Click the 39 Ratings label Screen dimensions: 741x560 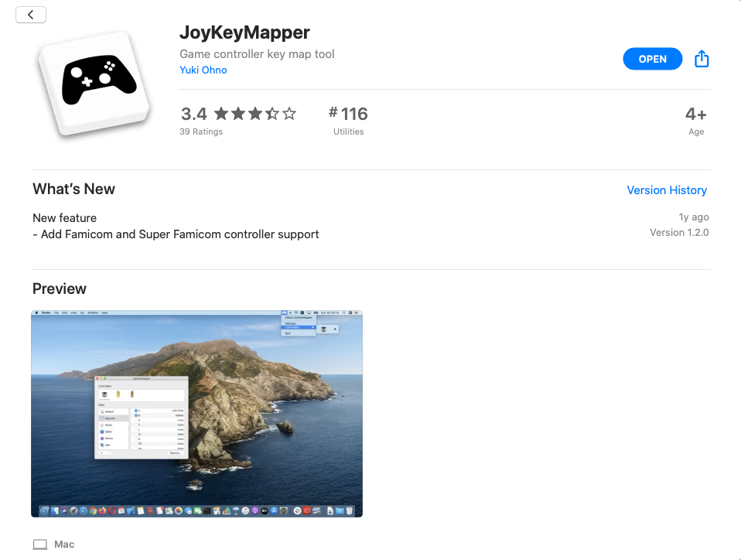coord(201,131)
